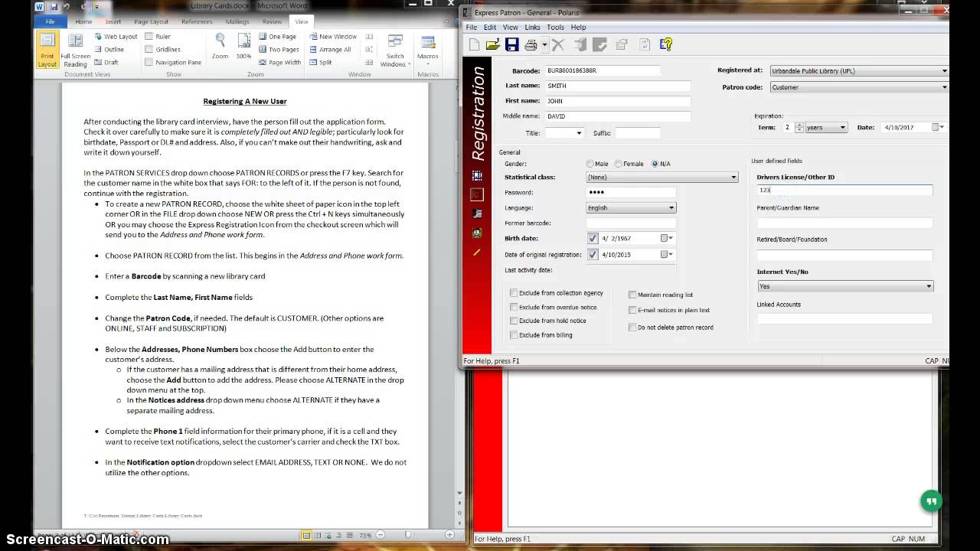This screenshot has height=551, width=980.
Task: Open a New Window in Word
Action: (x=333, y=37)
